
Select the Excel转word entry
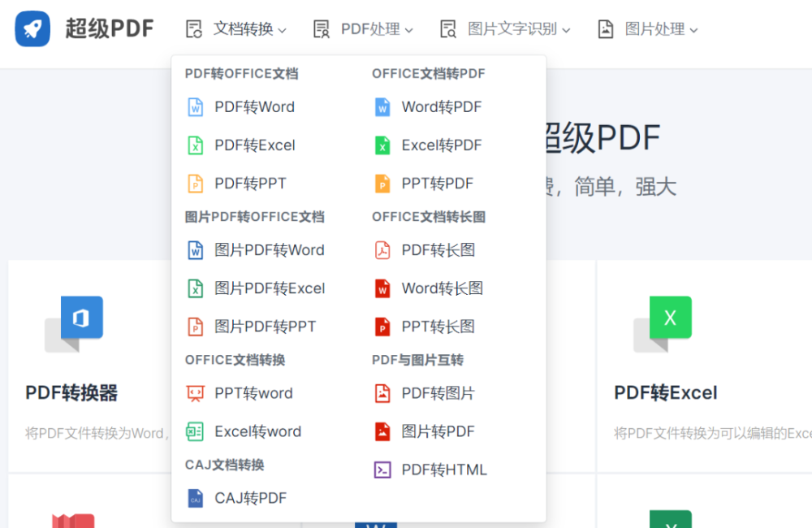pyautogui.click(x=258, y=431)
